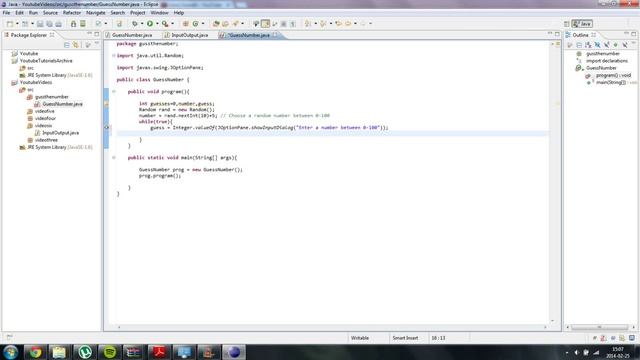
Task: Toggle Hide Static Members in Outline
Action: coord(607,45)
